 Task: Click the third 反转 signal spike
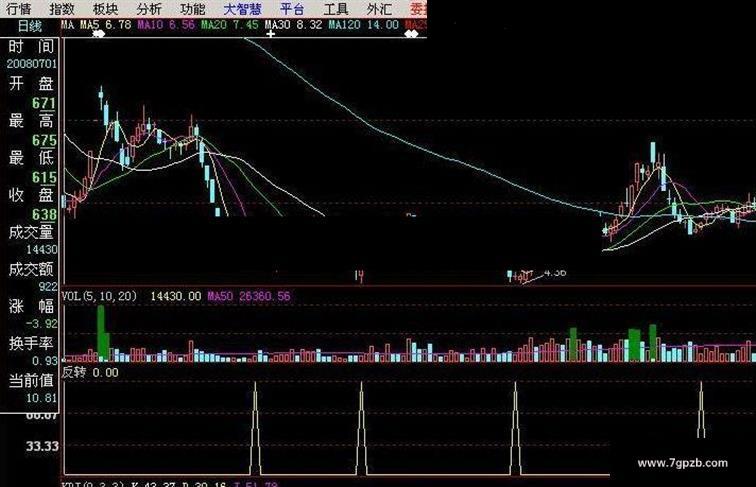[515, 428]
